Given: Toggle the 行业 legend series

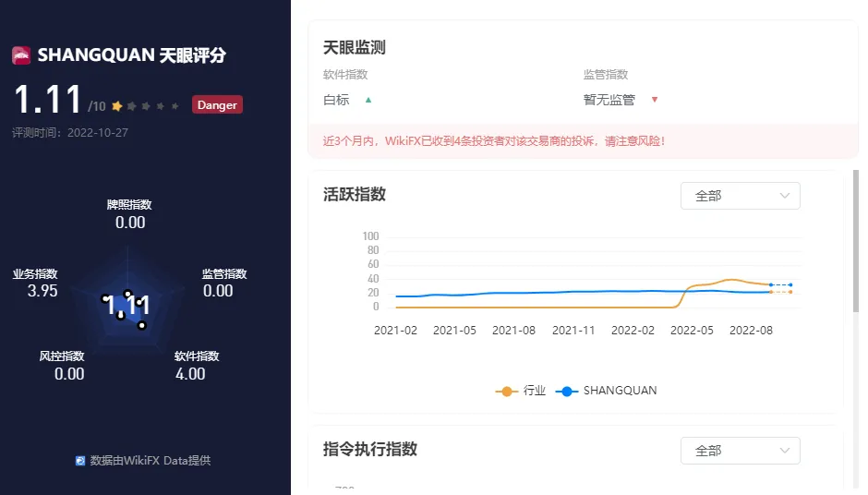Looking at the screenshot, I should (521, 391).
